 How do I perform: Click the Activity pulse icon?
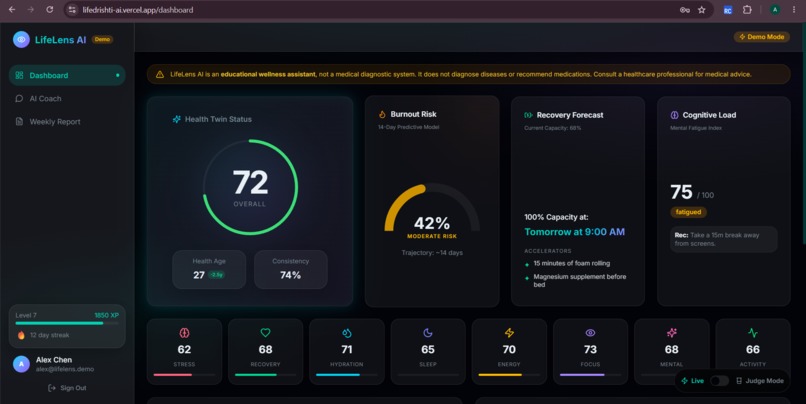coord(753,333)
